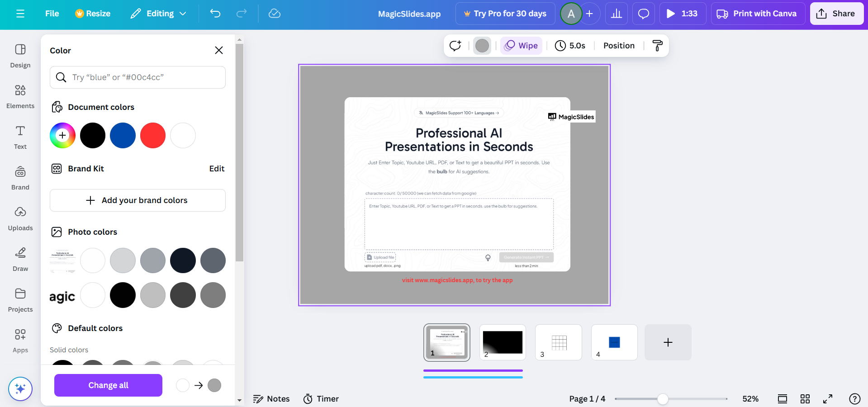
Task: Open the File menu
Action: pos(52,14)
